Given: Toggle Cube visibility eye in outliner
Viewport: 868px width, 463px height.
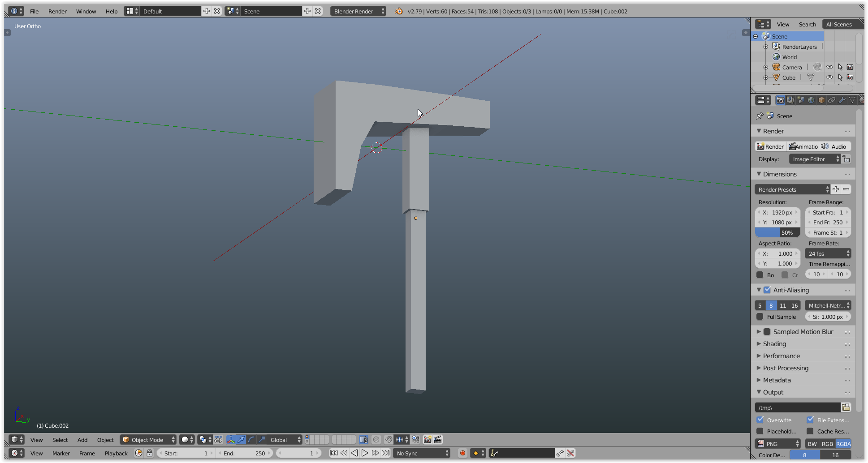Looking at the screenshot, I should [x=829, y=77].
